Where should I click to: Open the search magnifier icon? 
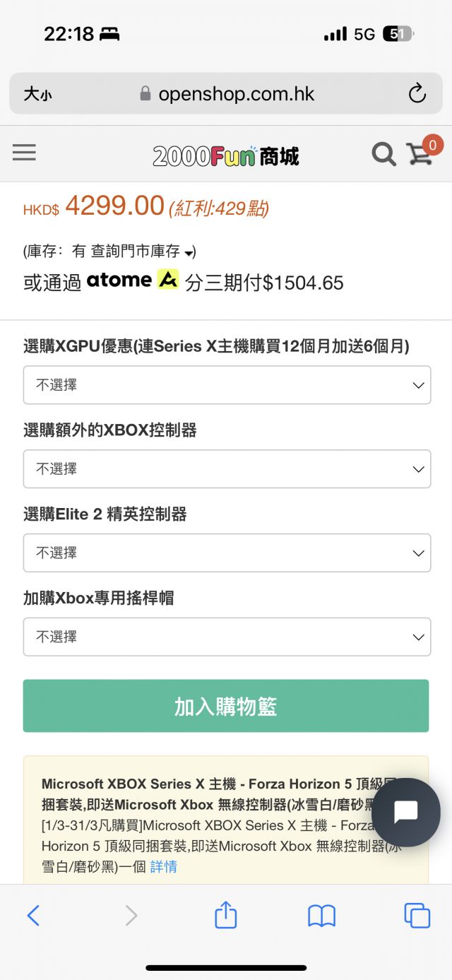383,153
